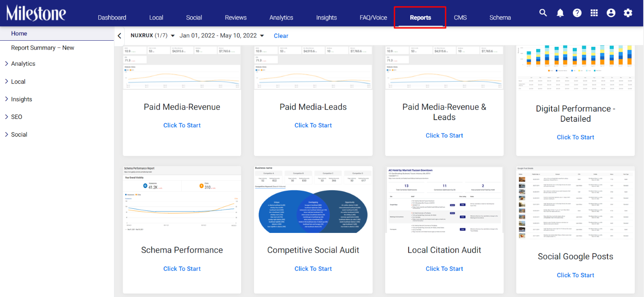This screenshot has width=644, height=297.
Task: Start the Local Citation Audit report
Action: click(x=444, y=269)
